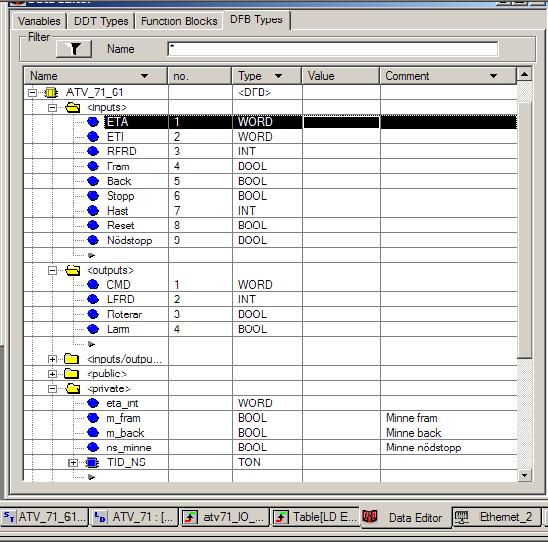Click the inputs folder icon
Viewport: 548px width, 542px height.
pyautogui.click(x=73, y=107)
